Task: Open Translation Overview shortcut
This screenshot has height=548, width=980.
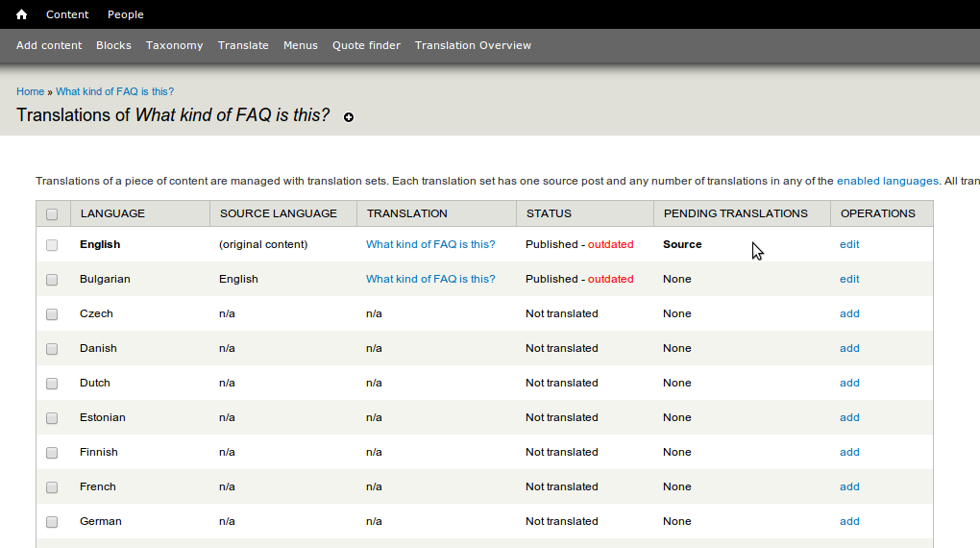Action: pos(473,45)
